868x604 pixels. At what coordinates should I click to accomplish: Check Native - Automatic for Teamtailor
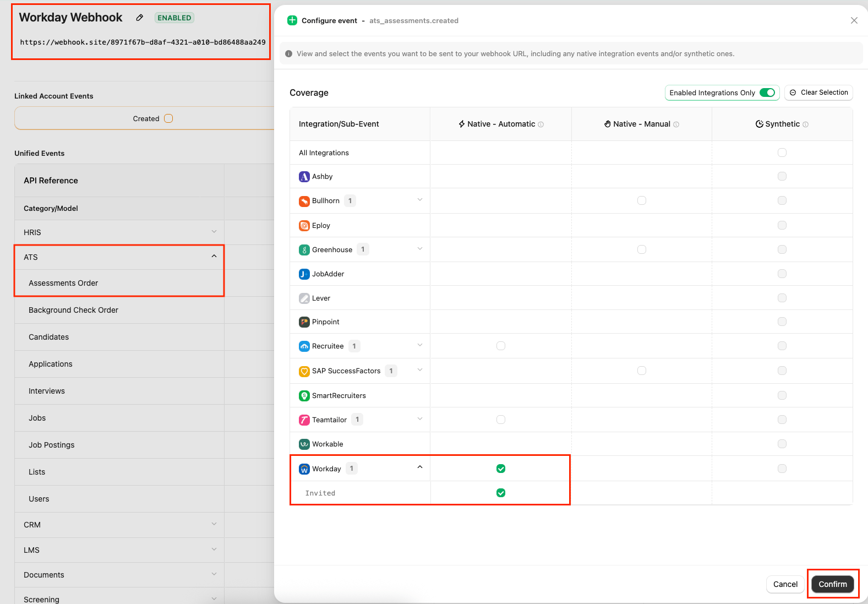[x=501, y=420]
